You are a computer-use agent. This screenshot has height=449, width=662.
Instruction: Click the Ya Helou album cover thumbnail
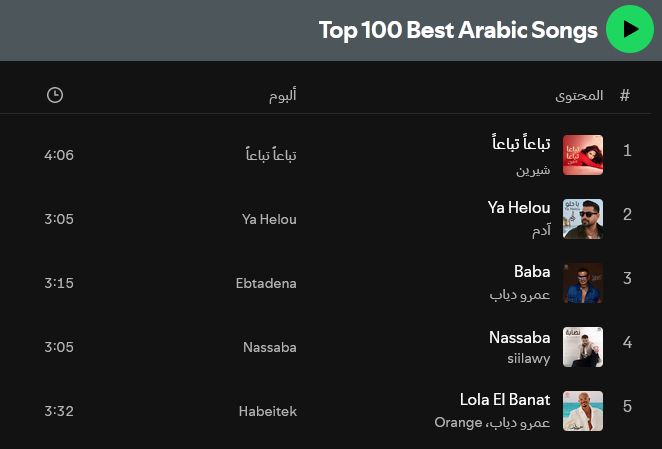tap(583, 219)
